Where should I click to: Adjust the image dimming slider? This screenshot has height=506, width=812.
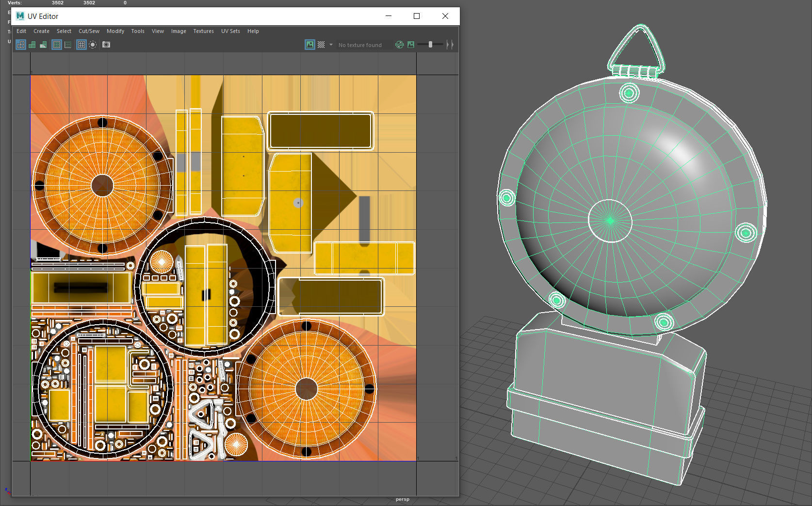[x=430, y=45]
